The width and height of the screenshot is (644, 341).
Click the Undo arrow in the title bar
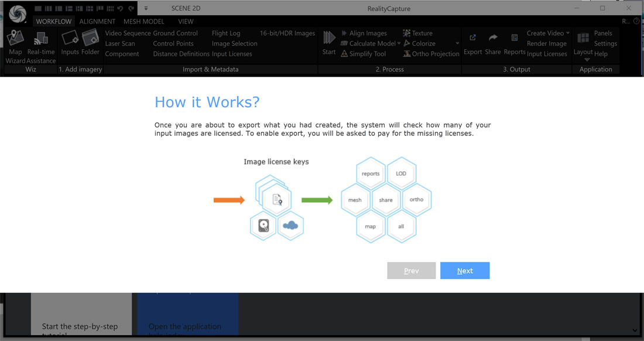click(120, 9)
